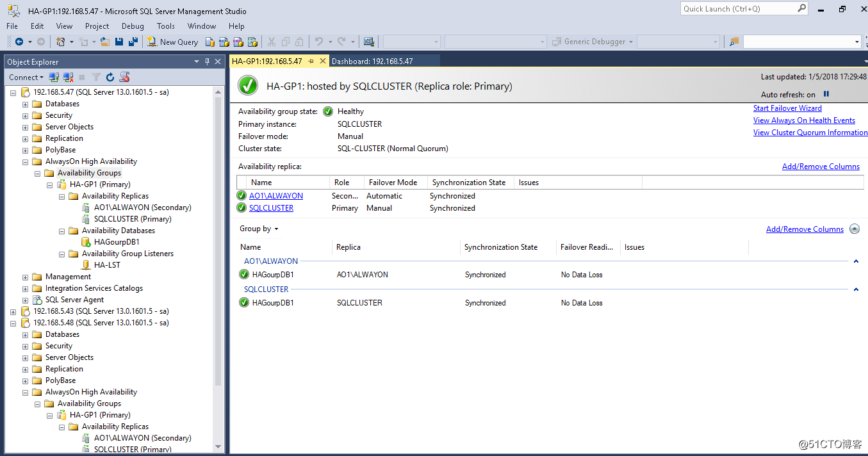Open the Tools menu
Viewport: 868px width, 456px height.
166,26
